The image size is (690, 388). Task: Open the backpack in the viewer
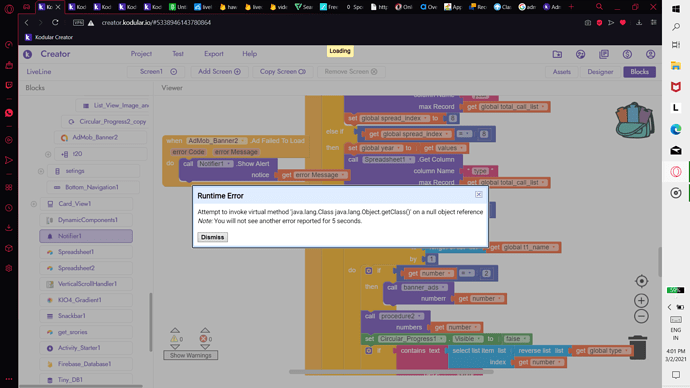[634, 120]
